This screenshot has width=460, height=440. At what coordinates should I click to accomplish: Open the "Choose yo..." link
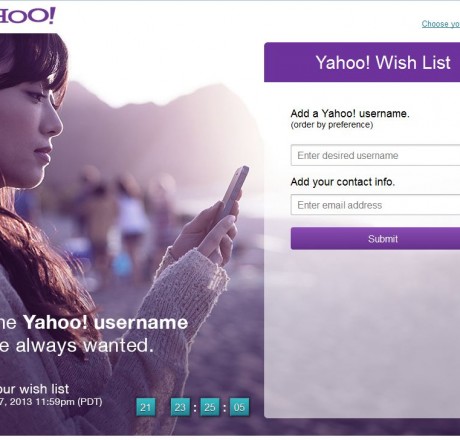441,24
